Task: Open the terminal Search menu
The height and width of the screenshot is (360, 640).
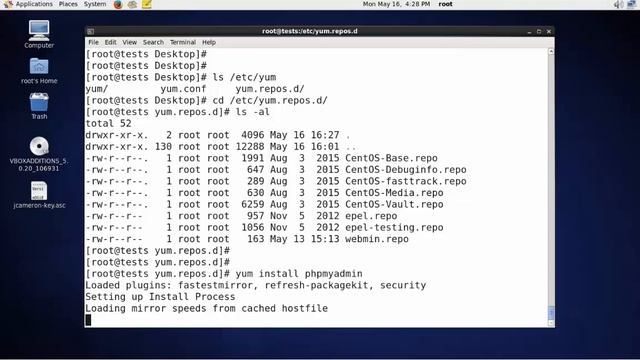Action: tap(153, 42)
